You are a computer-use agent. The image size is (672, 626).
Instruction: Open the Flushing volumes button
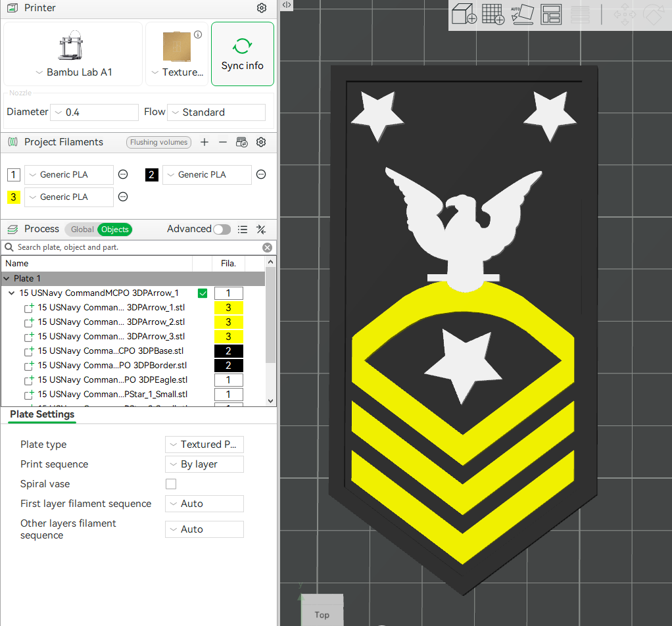158,142
